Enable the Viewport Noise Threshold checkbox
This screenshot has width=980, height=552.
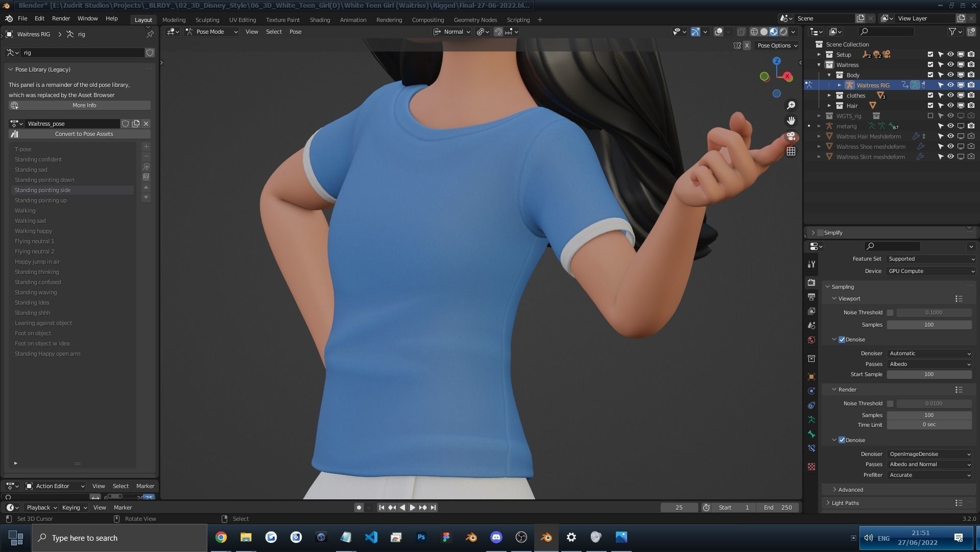click(890, 312)
